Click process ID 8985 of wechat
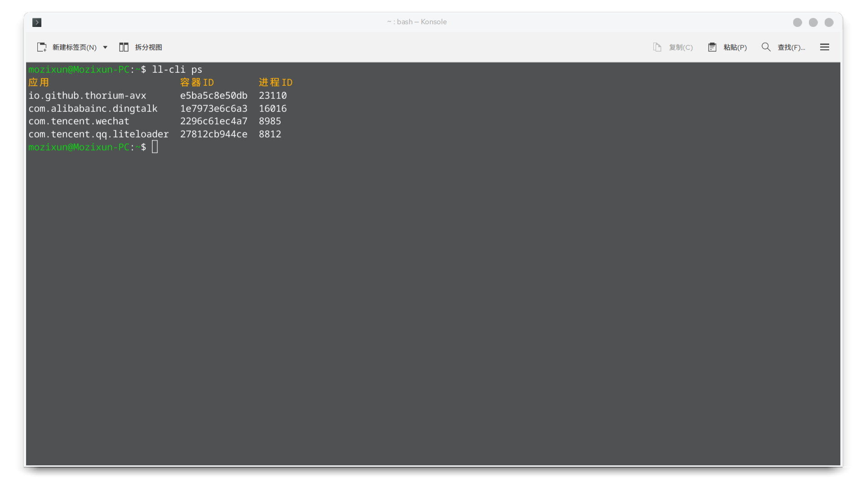Image resolution: width=866 pixels, height=504 pixels. (x=270, y=121)
